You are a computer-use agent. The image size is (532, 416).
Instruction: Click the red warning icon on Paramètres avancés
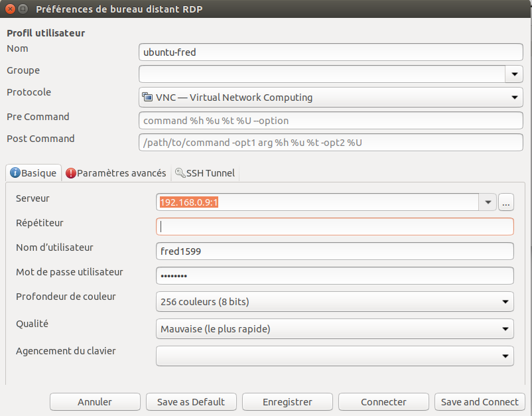click(70, 173)
